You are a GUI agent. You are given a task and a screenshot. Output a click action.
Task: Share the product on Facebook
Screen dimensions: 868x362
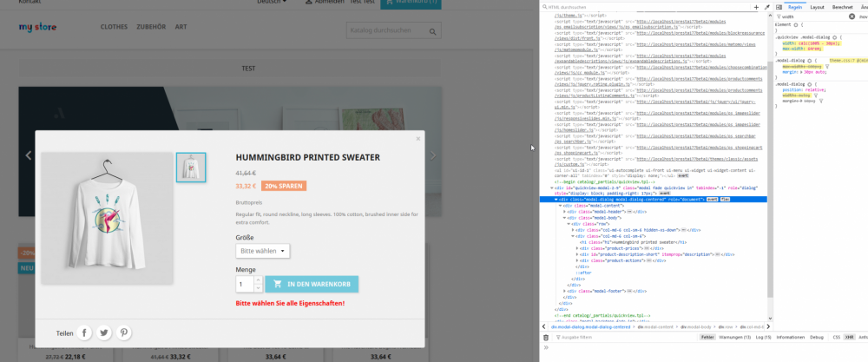point(84,332)
